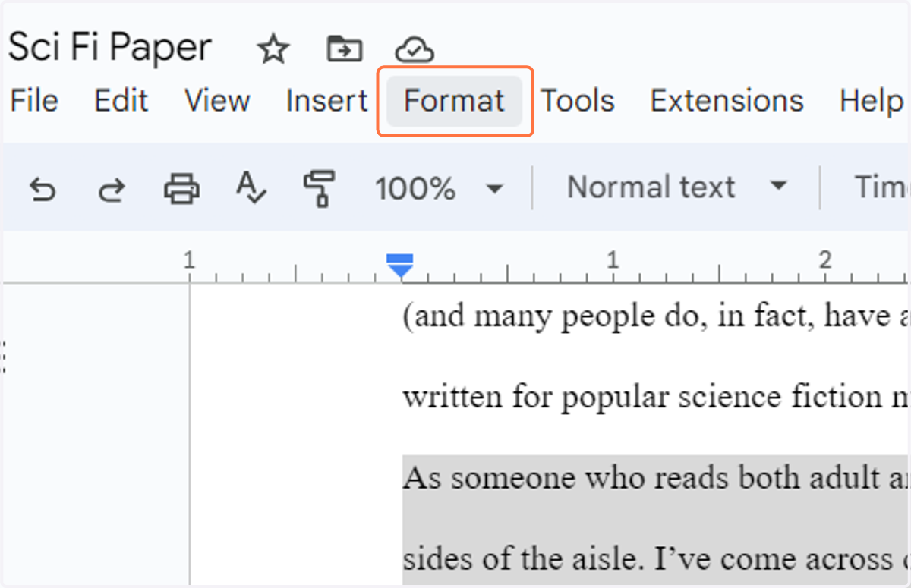Click the move to folder icon
This screenshot has height=588, width=911.
coord(345,49)
